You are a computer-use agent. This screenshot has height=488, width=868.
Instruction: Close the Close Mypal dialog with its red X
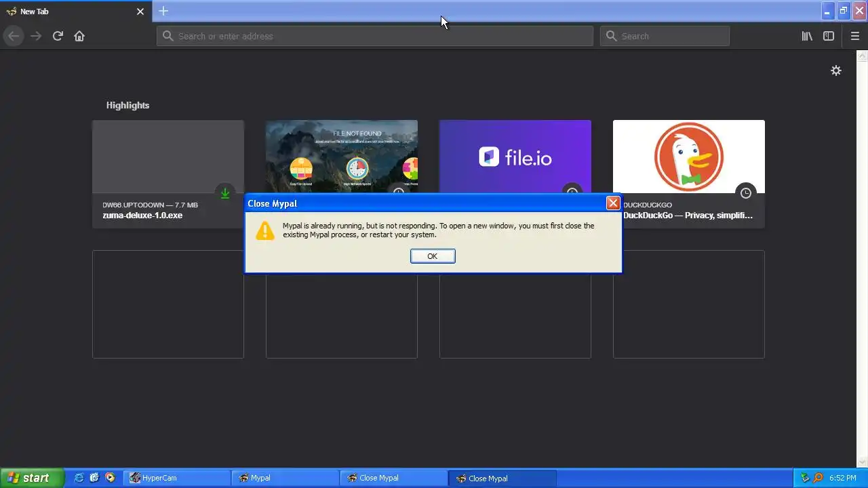coord(613,203)
